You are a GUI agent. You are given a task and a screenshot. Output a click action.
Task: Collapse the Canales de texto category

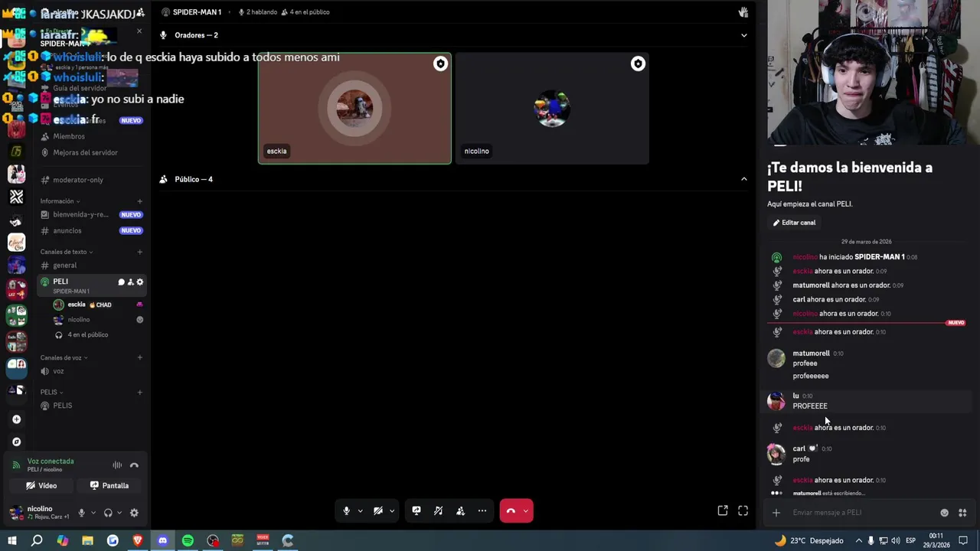click(67, 252)
